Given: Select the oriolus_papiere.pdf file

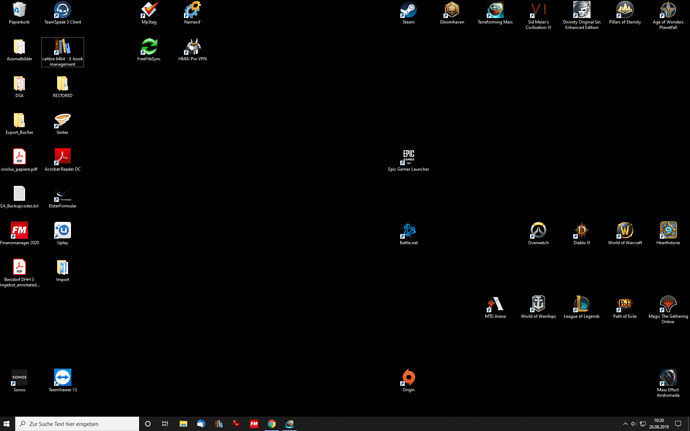Looking at the screenshot, I should pyautogui.click(x=19, y=160).
